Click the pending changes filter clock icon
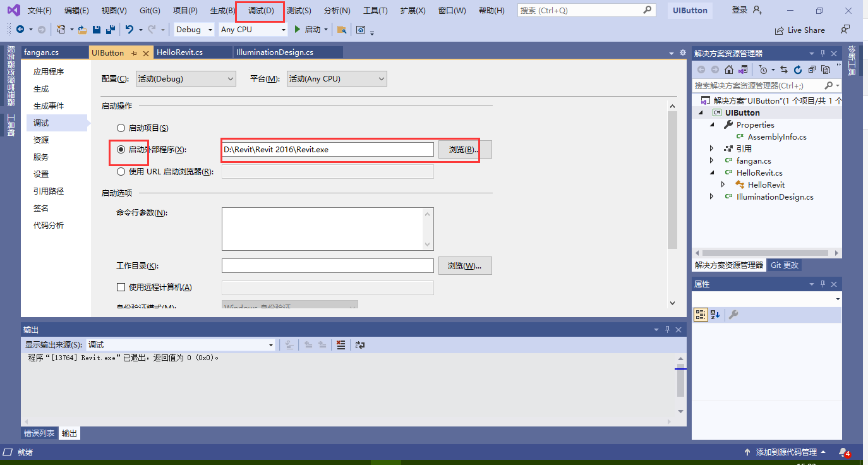This screenshot has height=465, width=868. pos(763,69)
